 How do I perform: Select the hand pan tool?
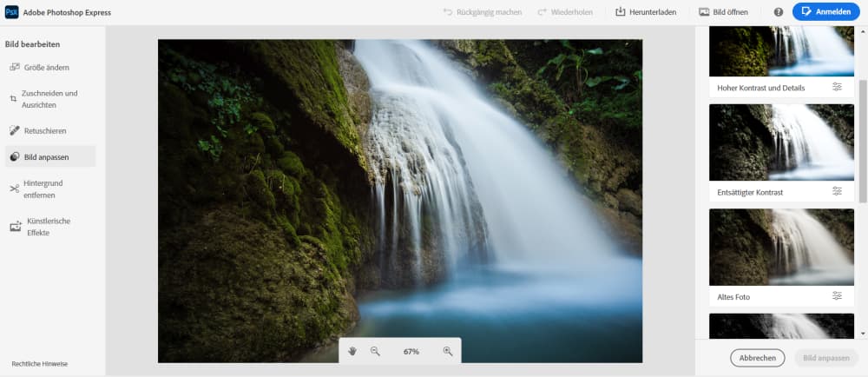(x=352, y=351)
